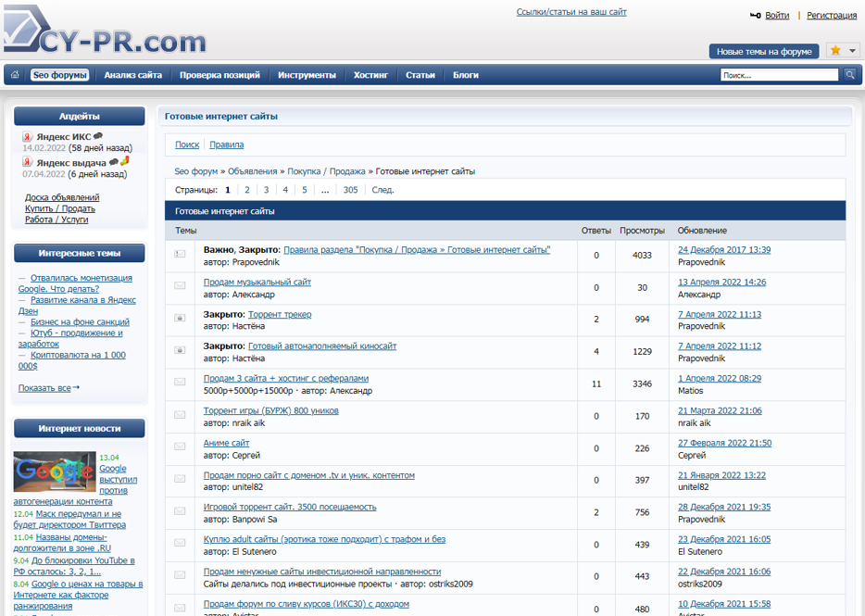Click the search magnifier button
The image size is (865, 616).
(x=850, y=74)
